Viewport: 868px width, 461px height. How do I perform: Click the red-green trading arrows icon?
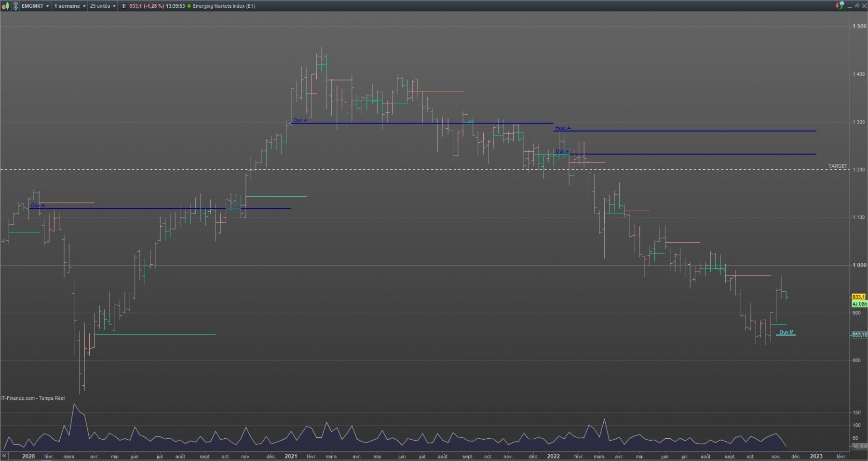pos(840,5)
